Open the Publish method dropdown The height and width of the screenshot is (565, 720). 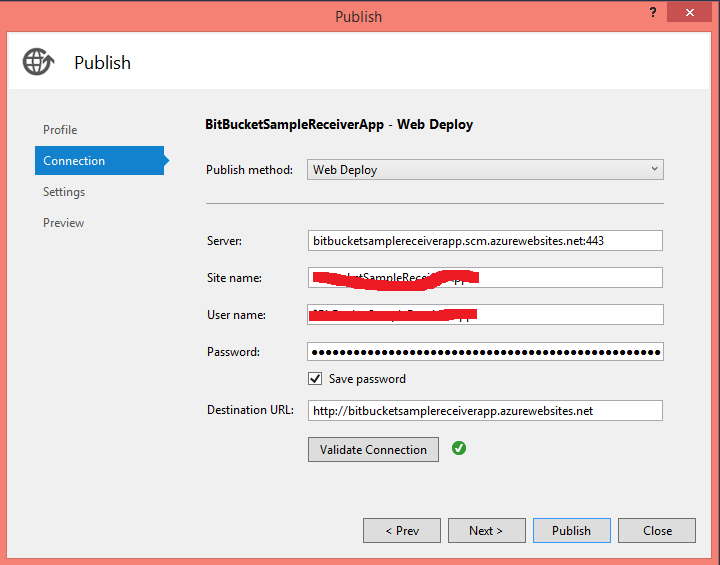[485, 170]
